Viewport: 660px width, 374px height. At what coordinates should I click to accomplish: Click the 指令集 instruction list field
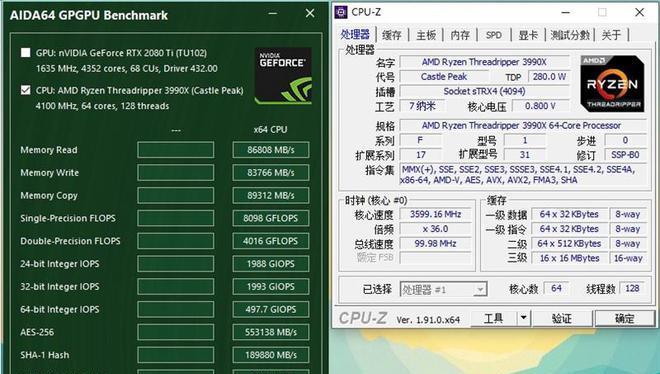(523, 175)
